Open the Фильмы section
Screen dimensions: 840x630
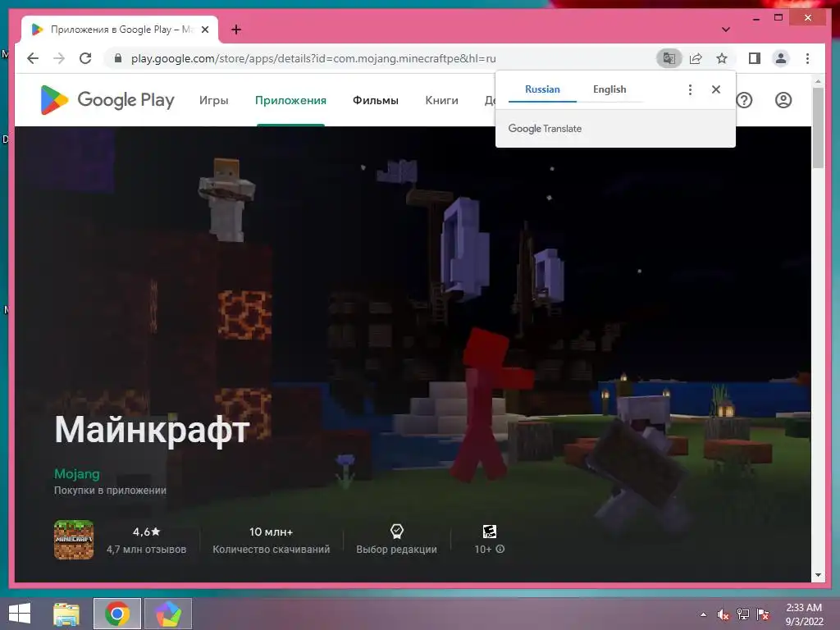(x=376, y=100)
